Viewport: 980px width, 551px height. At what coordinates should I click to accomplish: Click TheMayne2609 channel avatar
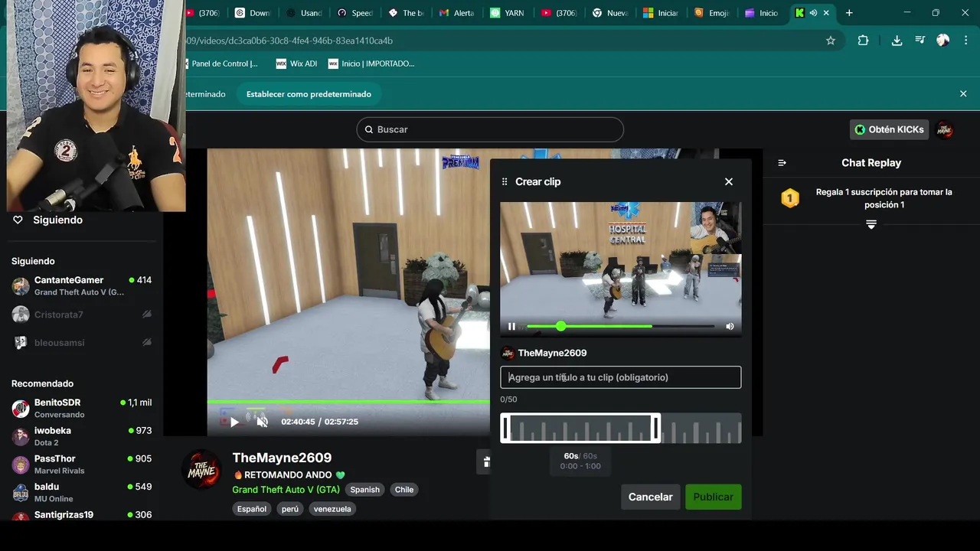(x=202, y=468)
